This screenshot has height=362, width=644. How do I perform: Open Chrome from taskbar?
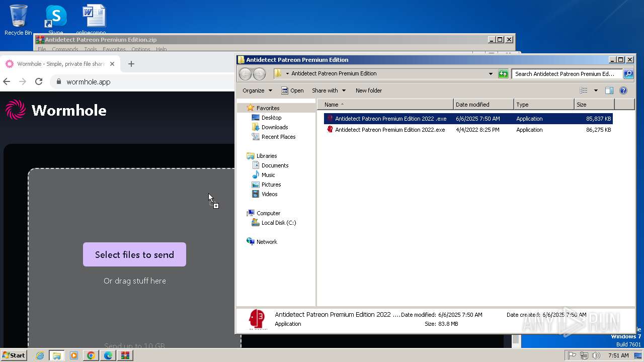[91, 355]
